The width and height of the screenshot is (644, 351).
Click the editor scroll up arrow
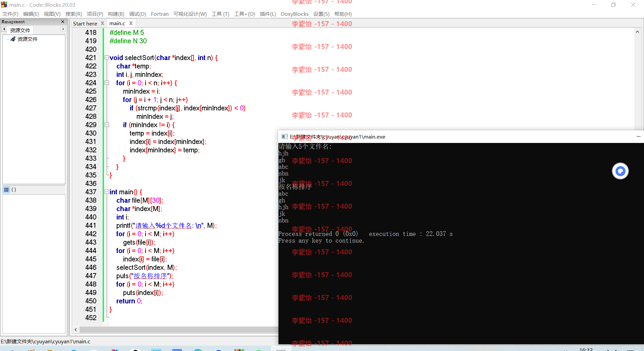coord(637,32)
